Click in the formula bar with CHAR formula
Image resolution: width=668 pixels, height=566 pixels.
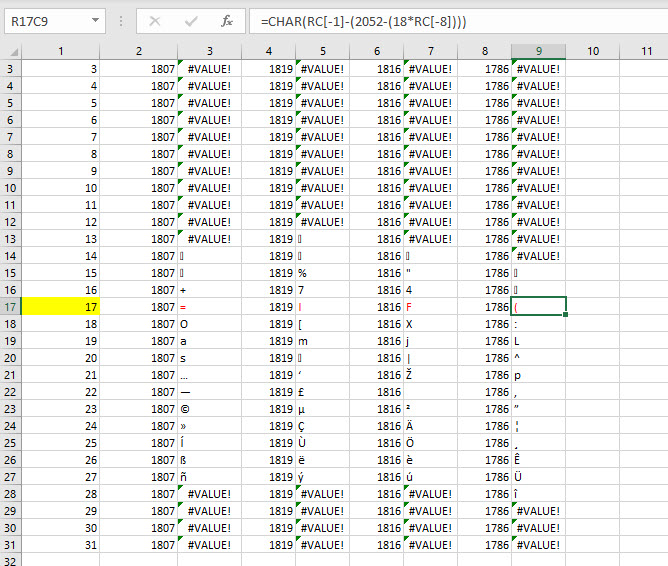[x=458, y=21]
